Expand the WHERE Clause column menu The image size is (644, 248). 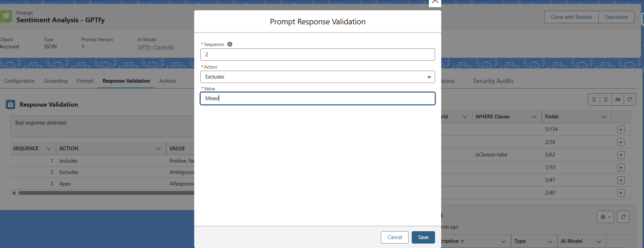[x=534, y=117]
